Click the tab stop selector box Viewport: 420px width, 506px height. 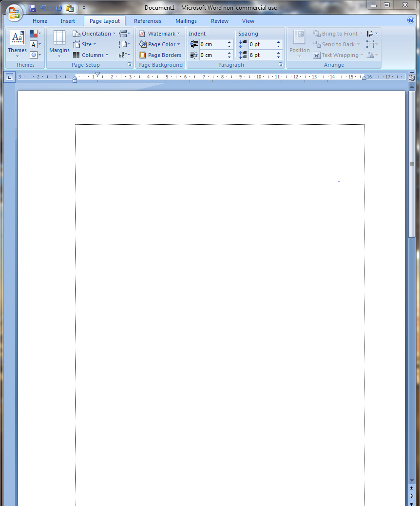click(9, 77)
